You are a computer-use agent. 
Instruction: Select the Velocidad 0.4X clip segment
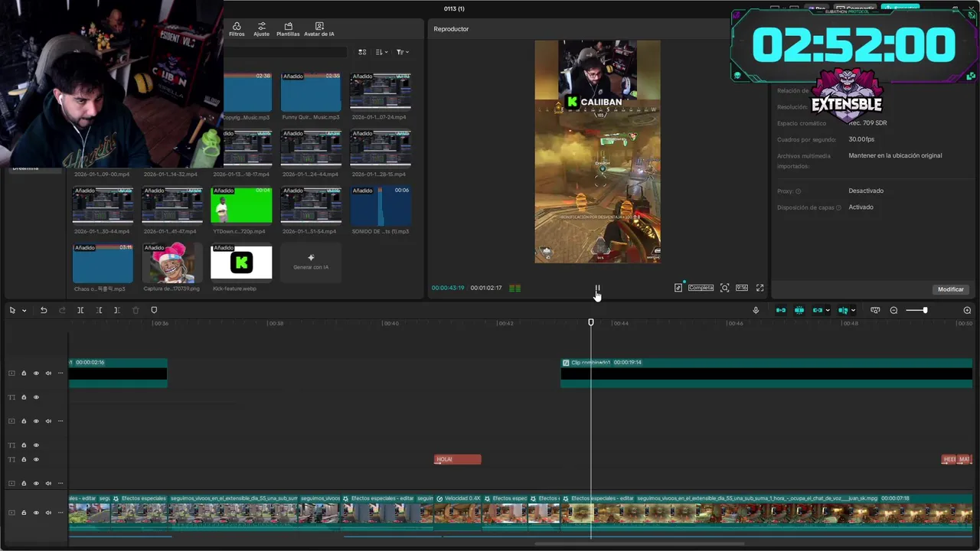coord(458,512)
